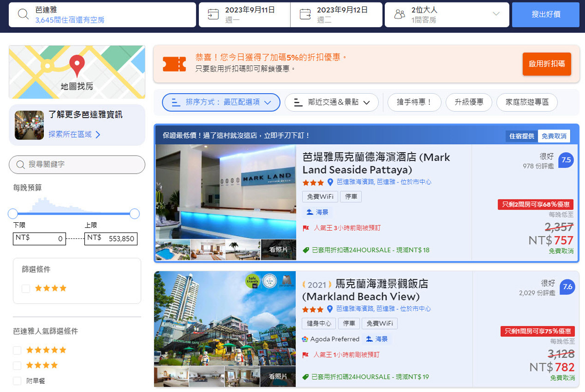Click 看照片 on the Markland Beach View listing
This screenshot has height=392, width=585.
(x=278, y=376)
